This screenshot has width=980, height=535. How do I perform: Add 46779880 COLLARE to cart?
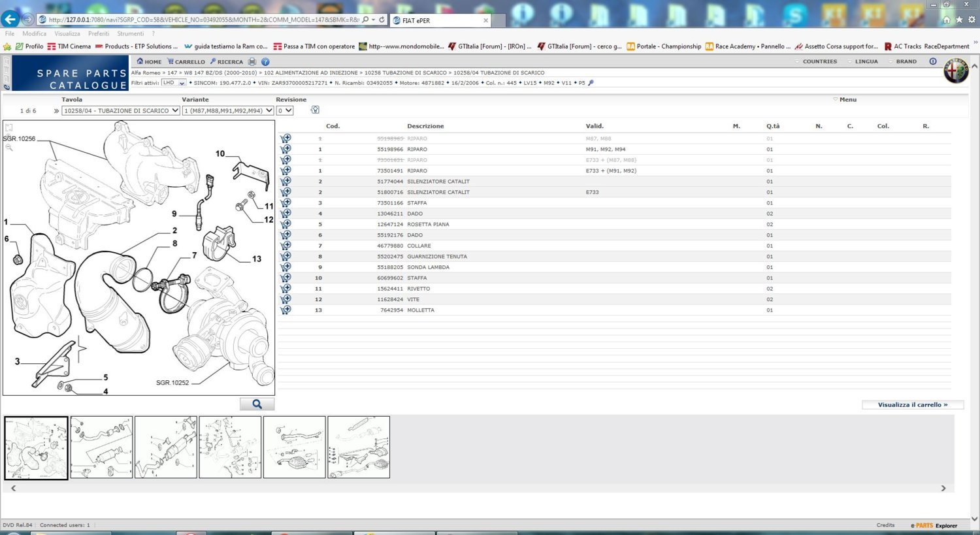[286, 246]
